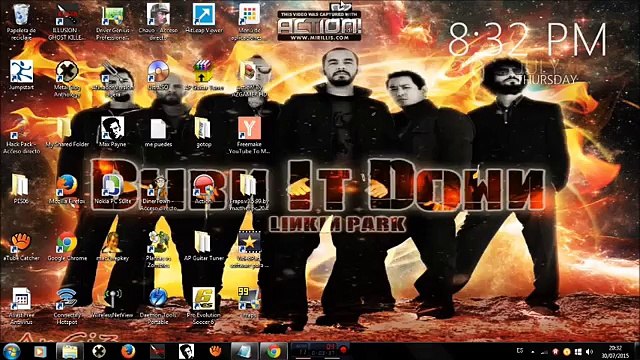
Task: Open the gotop folder
Action: pos(203,133)
